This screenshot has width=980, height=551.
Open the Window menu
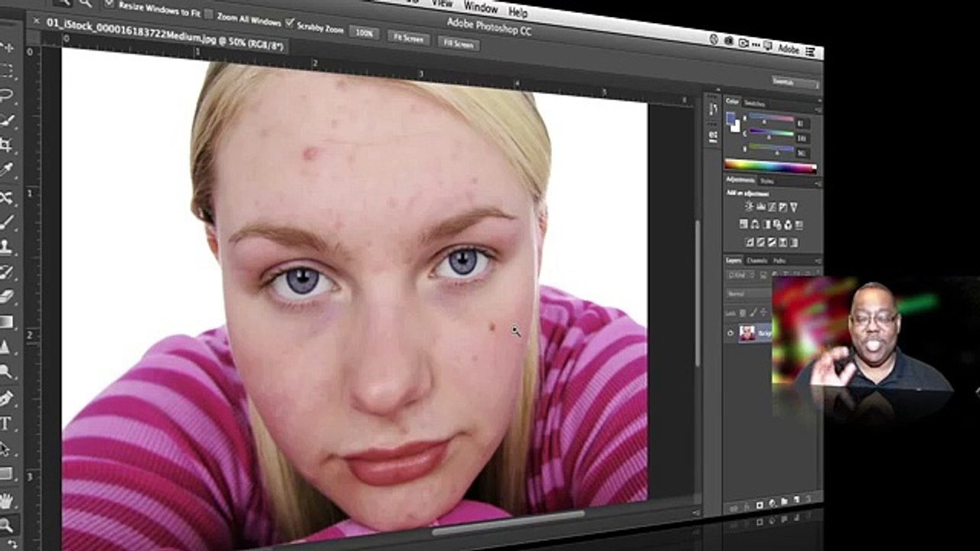click(480, 8)
